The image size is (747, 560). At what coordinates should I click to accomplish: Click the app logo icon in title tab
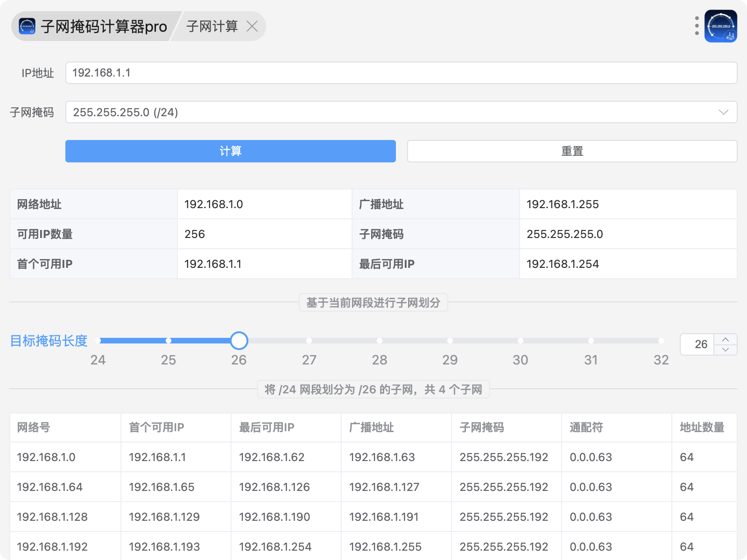tap(27, 27)
